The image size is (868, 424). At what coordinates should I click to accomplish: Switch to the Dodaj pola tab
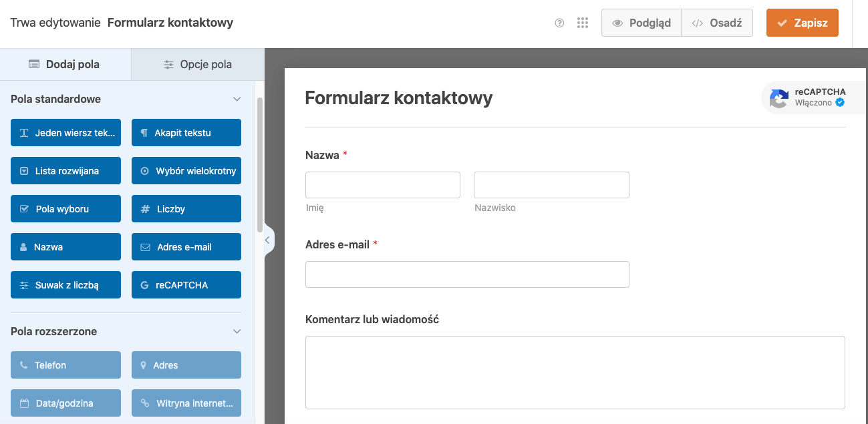click(65, 65)
